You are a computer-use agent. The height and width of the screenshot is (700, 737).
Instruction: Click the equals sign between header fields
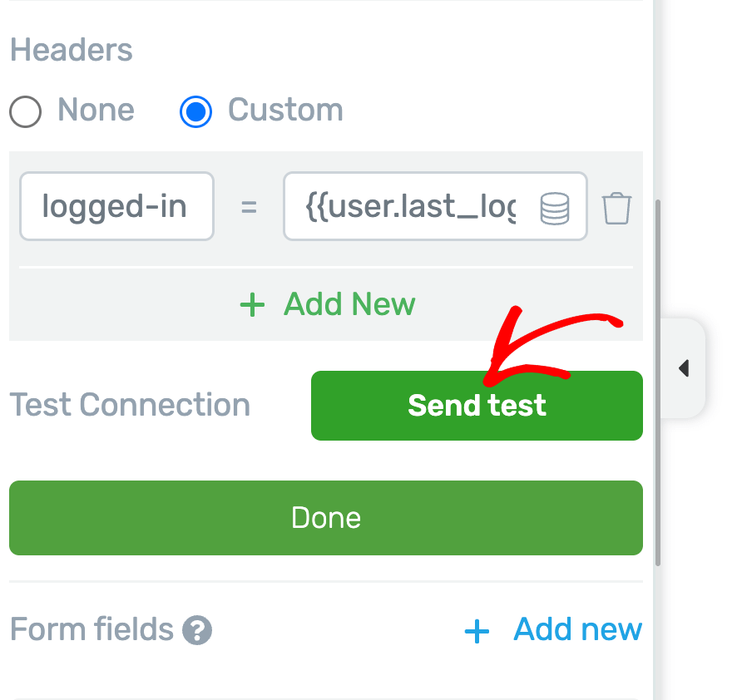[249, 207]
